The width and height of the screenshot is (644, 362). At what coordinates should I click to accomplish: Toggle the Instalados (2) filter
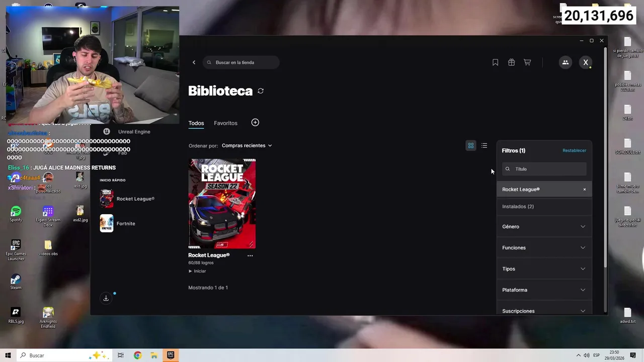point(544,207)
